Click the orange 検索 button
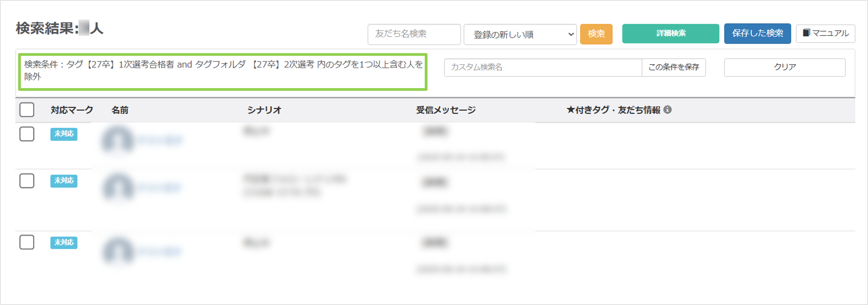 click(x=596, y=34)
